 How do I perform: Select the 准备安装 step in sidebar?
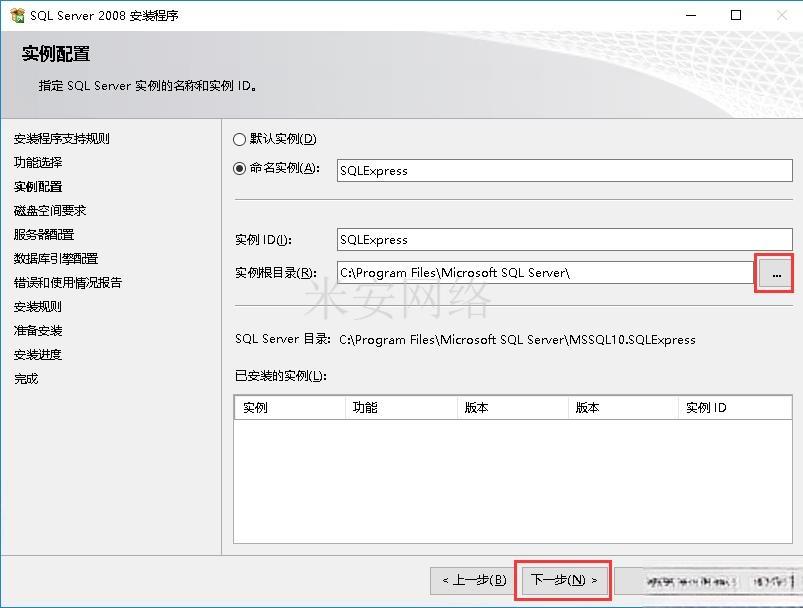point(38,331)
